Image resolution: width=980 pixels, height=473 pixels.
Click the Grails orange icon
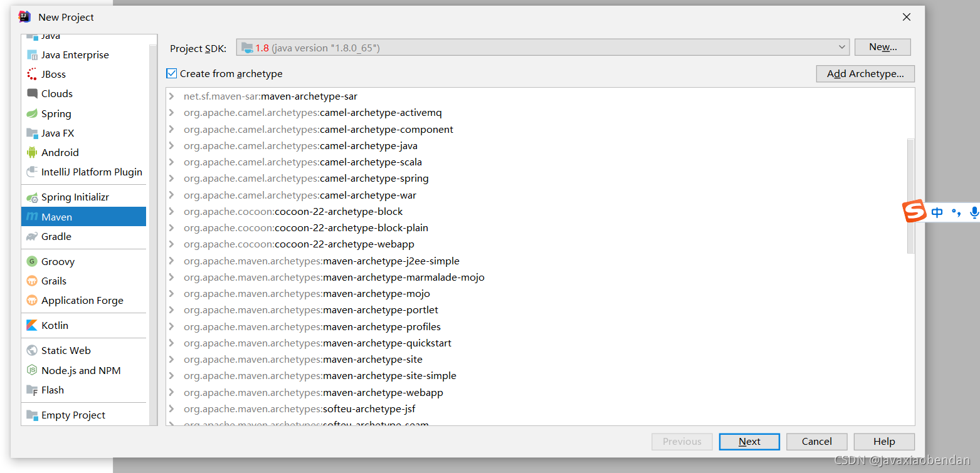[x=32, y=281]
